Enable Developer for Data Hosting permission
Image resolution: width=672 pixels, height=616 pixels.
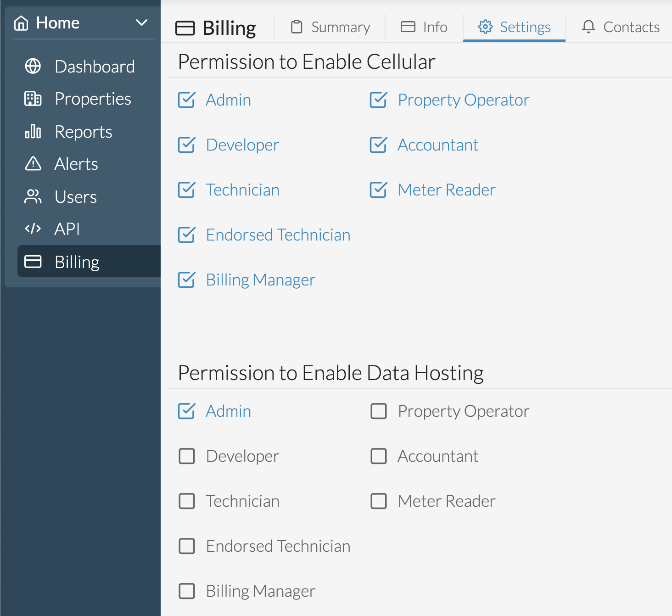pos(187,456)
